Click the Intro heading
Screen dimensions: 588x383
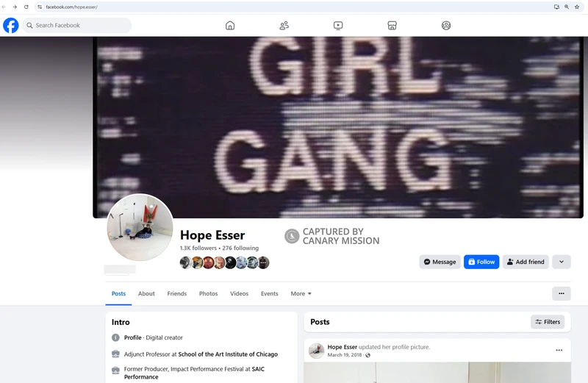121,322
